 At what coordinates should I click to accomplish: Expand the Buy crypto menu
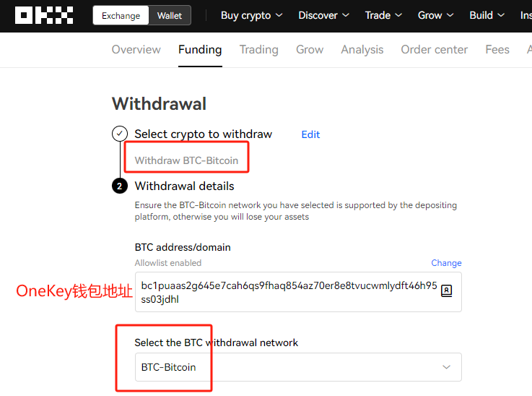coord(251,16)
